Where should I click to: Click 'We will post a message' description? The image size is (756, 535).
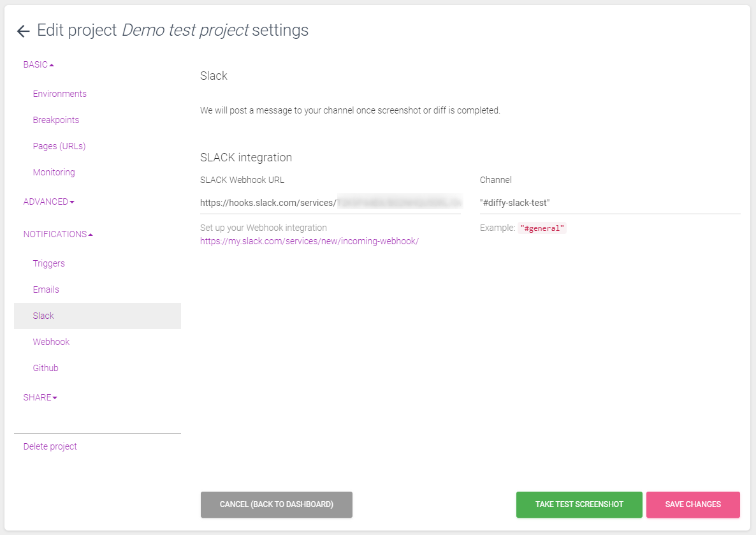350,110
